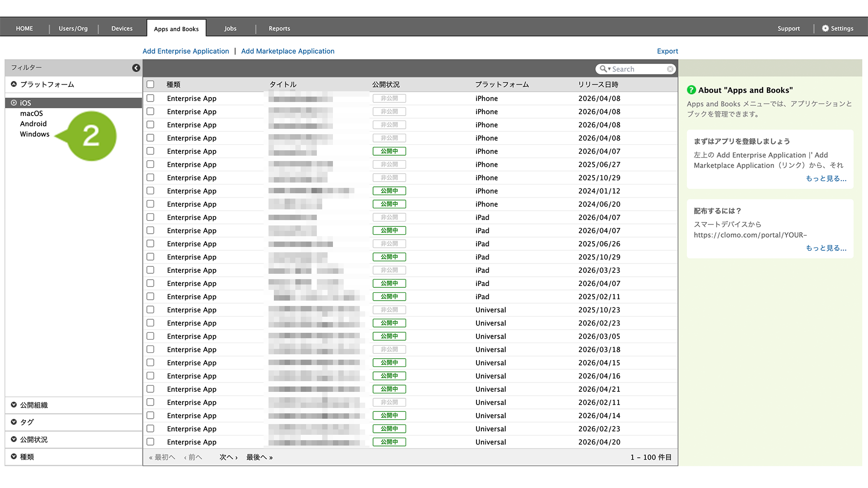Check the Universal row dated 2026/04/20
Screen dimensions: 868x488
coord(150,442)
